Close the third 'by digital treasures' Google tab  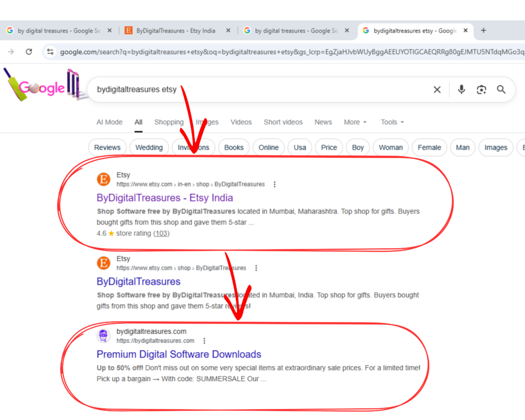347,30
